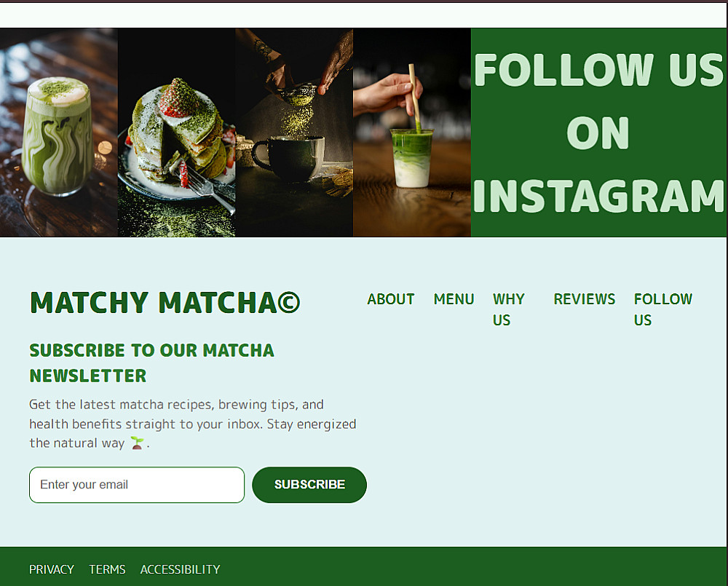
Task: Click the Subscribe to our matcha newsletter heading
Action: tap(152, 363)
